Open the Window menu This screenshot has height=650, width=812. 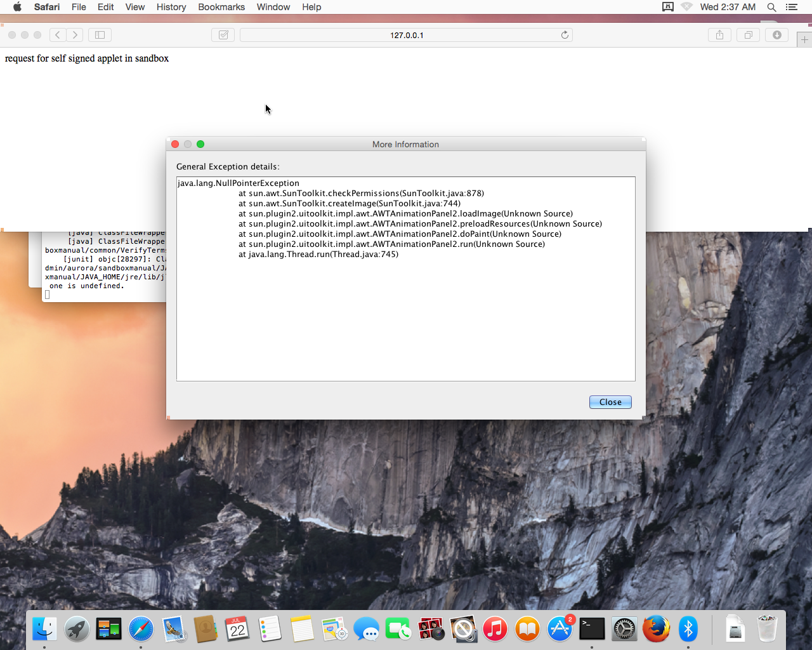click(273, 7)
